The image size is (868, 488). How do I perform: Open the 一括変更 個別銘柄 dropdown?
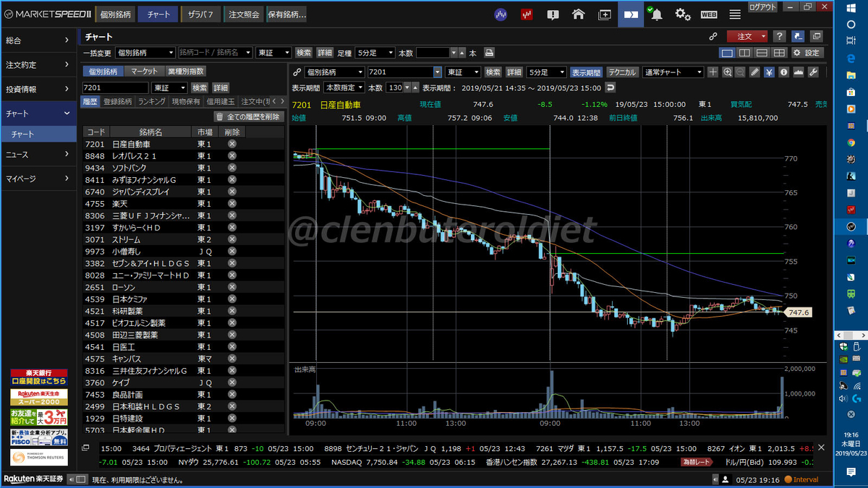(145, 53)
